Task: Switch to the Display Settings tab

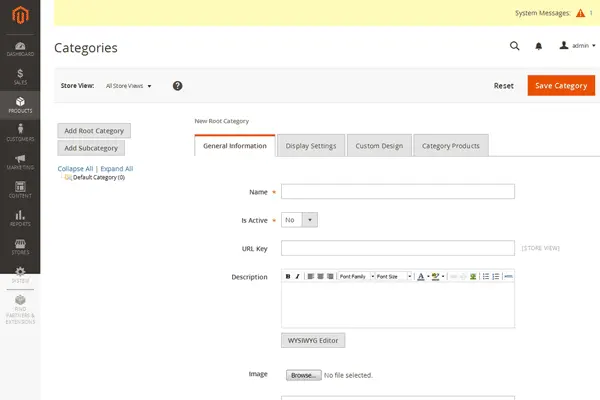Action: (311, 146)
